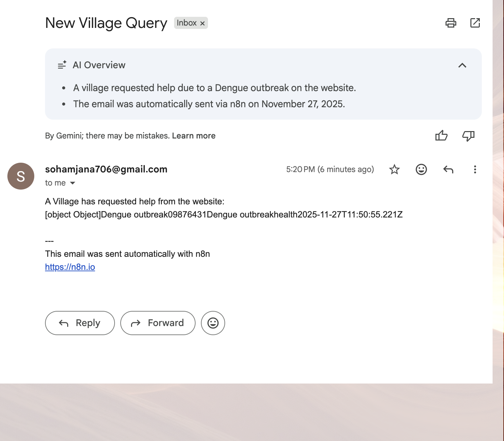Open the https://n8n.io link
The height and width of the screenshot is (441, 504).
click(x=70, y=267)
